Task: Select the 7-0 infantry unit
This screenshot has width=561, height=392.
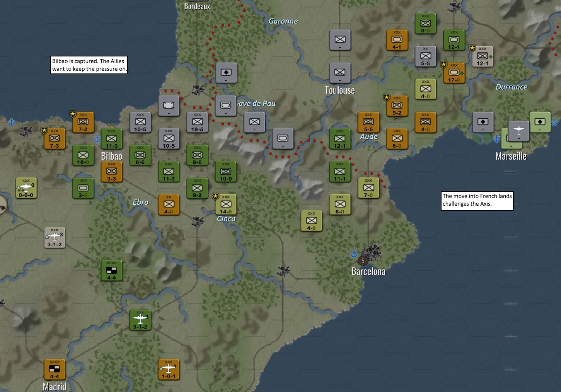Action: [x=368, y=188]
